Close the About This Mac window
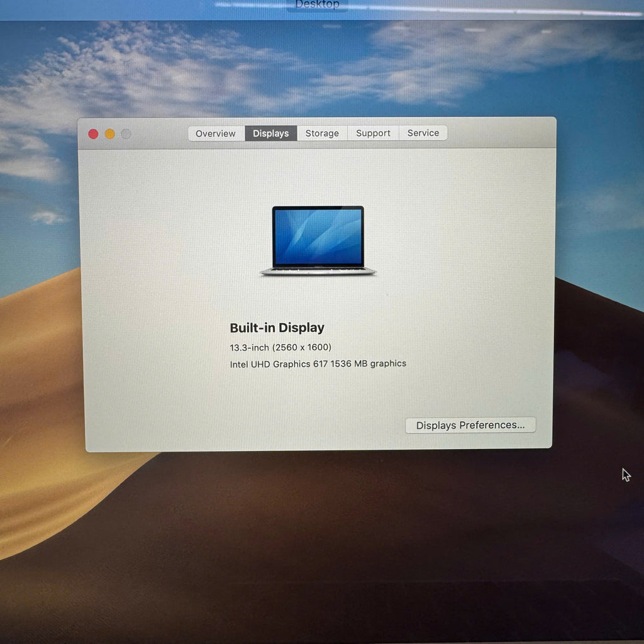 93,134
